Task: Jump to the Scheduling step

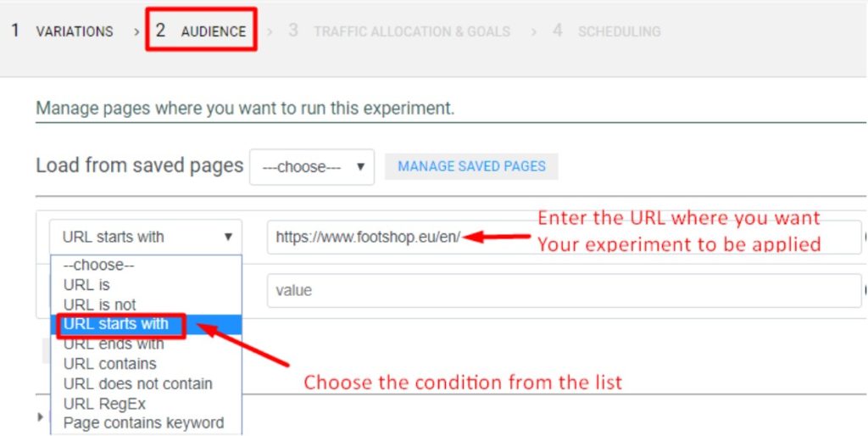Action: click(607, 31)
